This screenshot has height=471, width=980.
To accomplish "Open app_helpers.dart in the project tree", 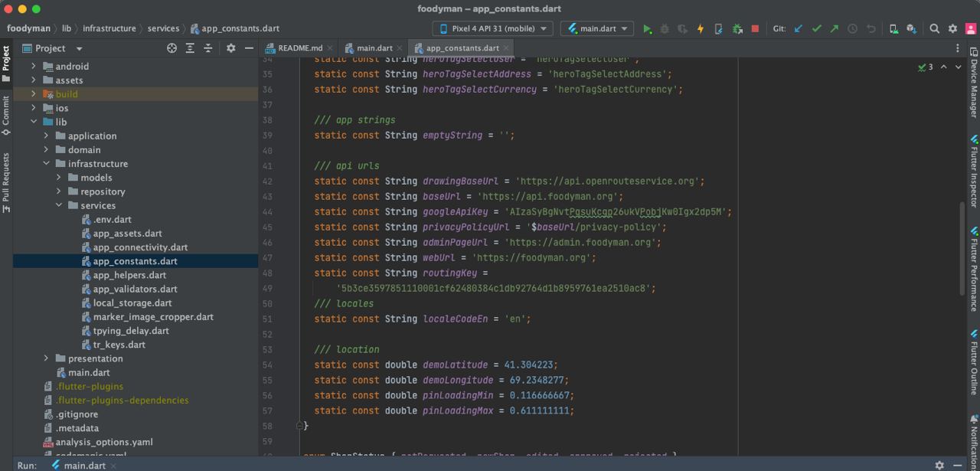I will coord(129,275).
